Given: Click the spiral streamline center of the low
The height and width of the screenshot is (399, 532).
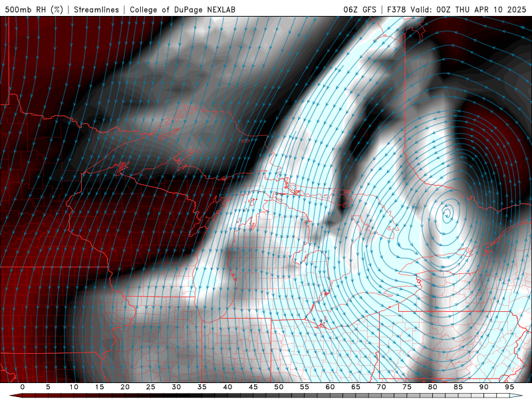Looking at the screenshot, I should click(447, 213).
